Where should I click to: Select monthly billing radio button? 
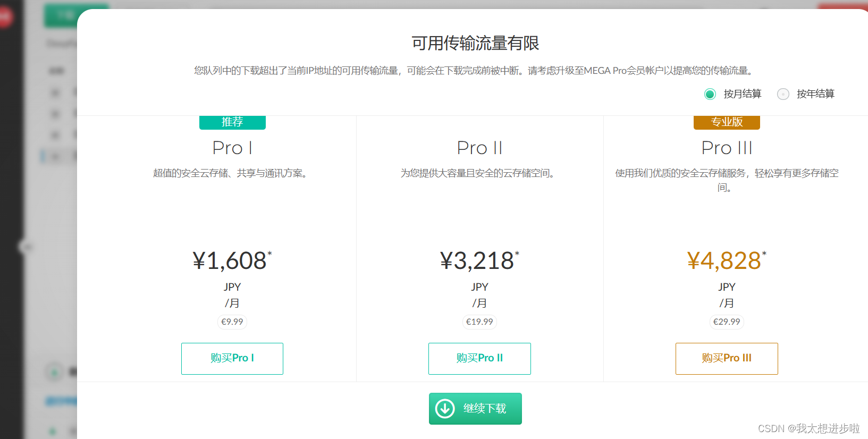tap(710, 94)
